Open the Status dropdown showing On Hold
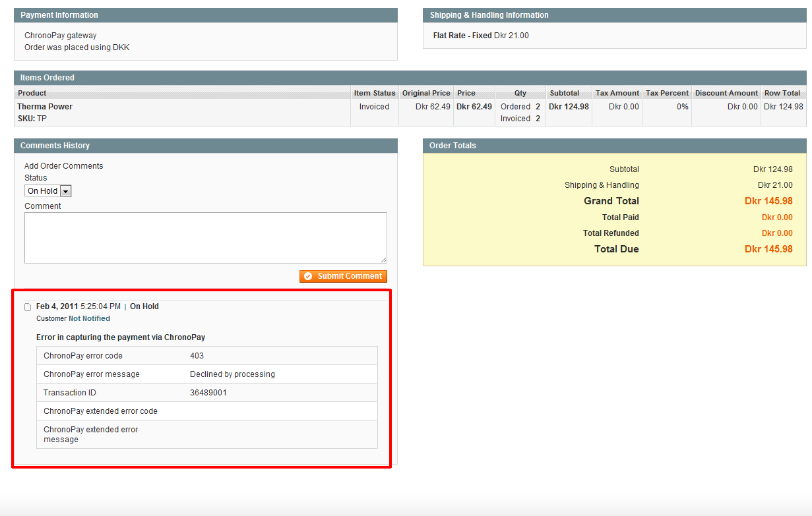The image size is (812, 516). pyautogui.click(x=48, y=191)
